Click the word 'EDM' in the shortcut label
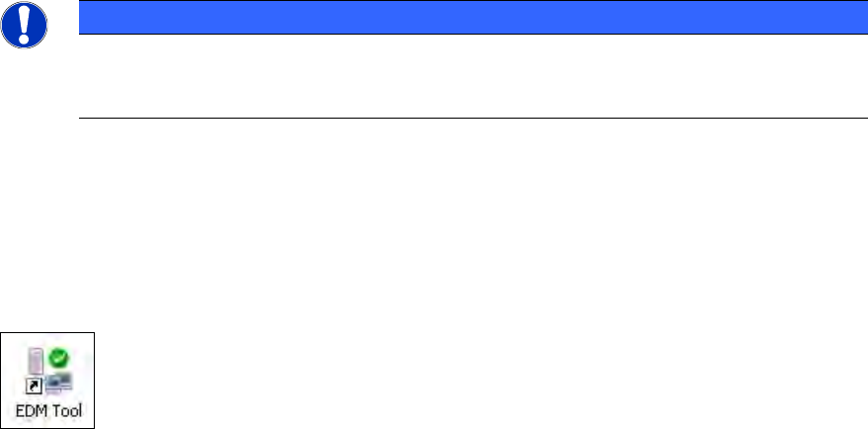This screenshot has height=429, width=868. [x=31, y=410]
